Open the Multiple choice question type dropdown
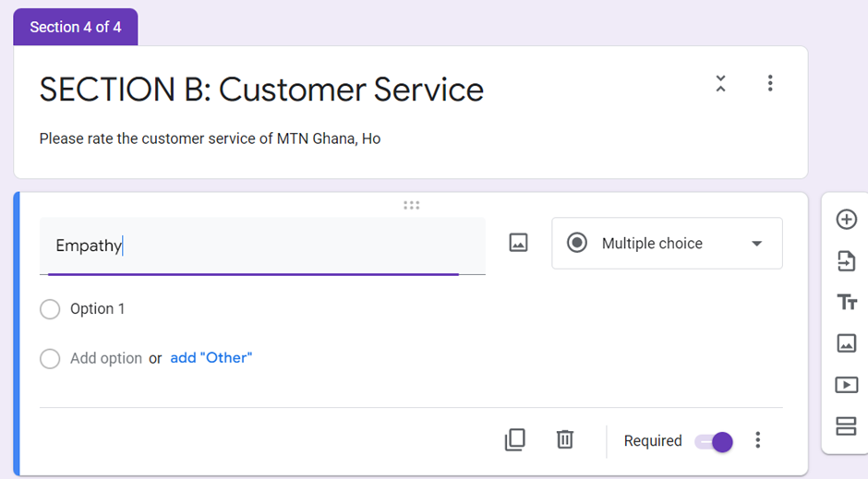The width and height of the screenshot is (868, 479). tap(667, 244)
